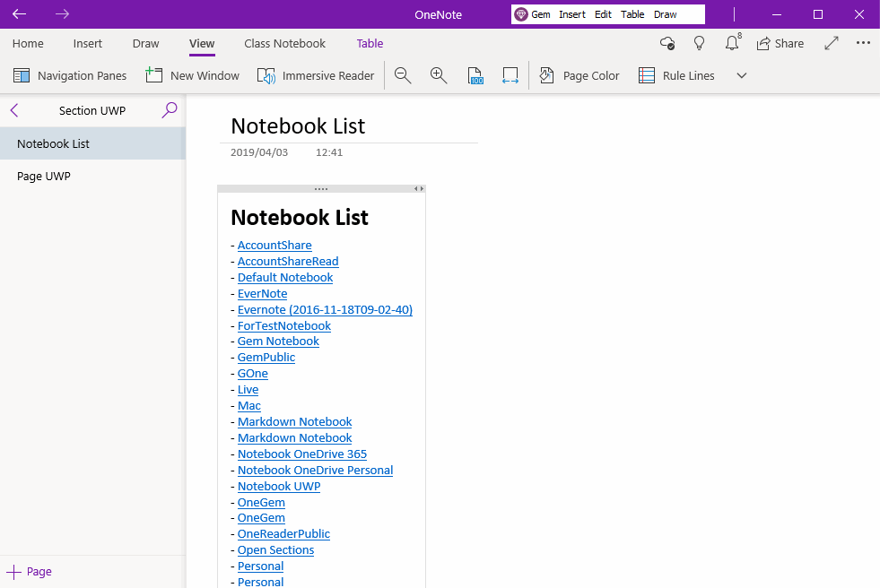Viewport: 880px width, 588px height.
Task: Click the sync status cloud icon
Action: pyautogui.click(x=667, y=43)
